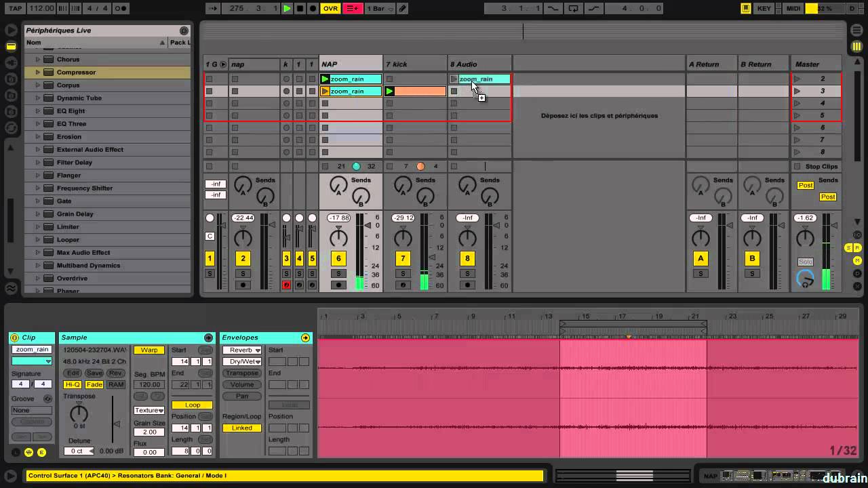This screenshot has width=868, height=488.
Task: Open the 1 Bar quantization menu
Action: click(380, 8)
